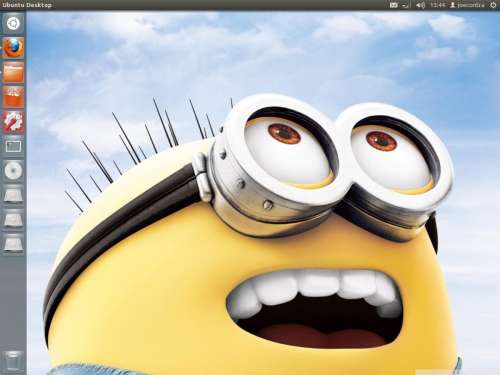Screen dimensions: 500x375
Task: Open the sound volume indicator
Action: [x=420, y=5]
